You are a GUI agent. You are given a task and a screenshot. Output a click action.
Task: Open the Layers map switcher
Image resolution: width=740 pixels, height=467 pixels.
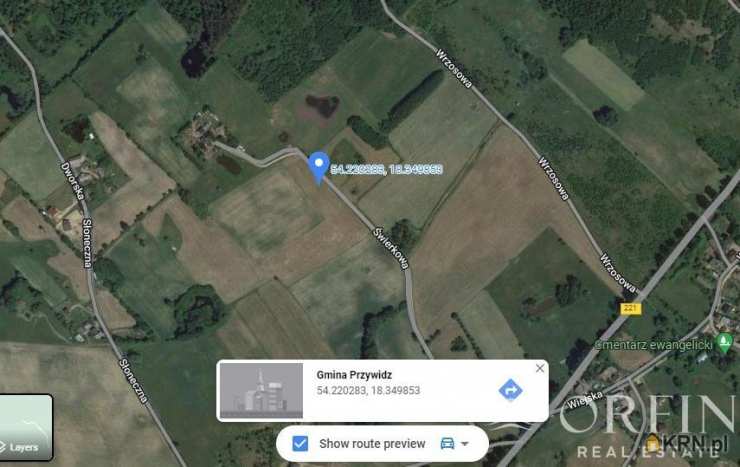(26, 427)
